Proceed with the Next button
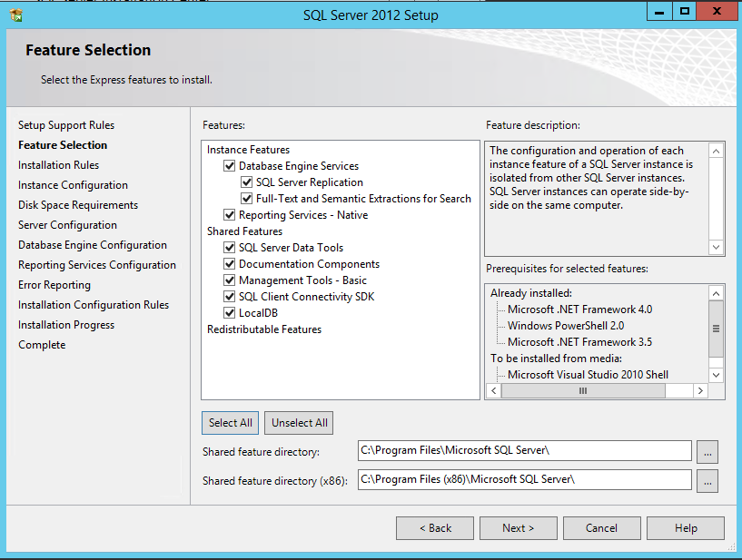Screen dimensions: 742x560 [x=519, y=528]
